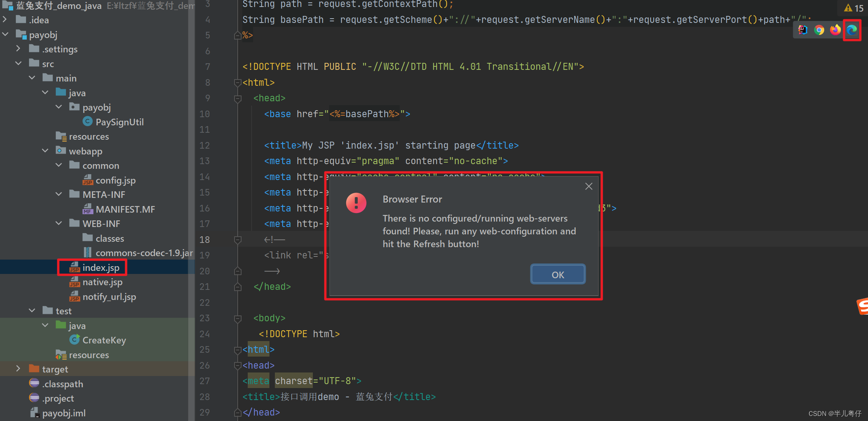The image size is (868, 421).
Task: Open page in Edge browser icon
Action: coord(852,30)
